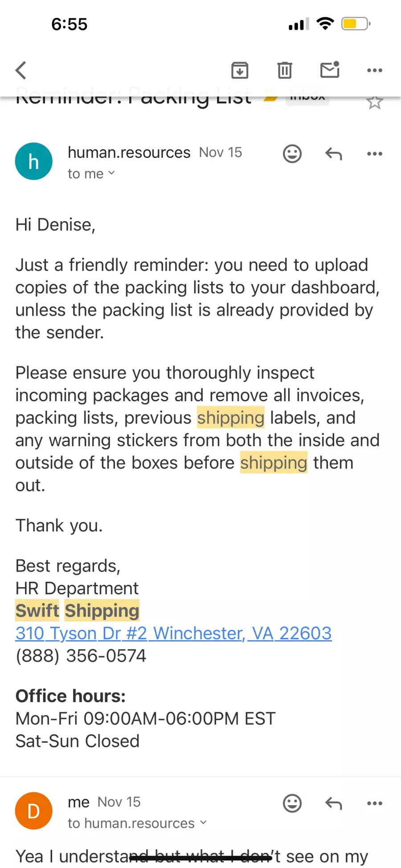The height and width of the screenshot is (868, 401).
Task: Open the top toolbar more options menu
Action: pyautogui.click(x=375, y=70)
